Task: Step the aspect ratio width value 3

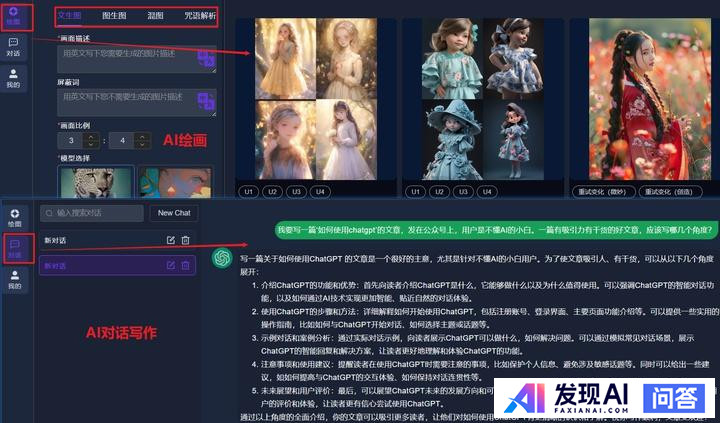Action: tap(81, 140)
